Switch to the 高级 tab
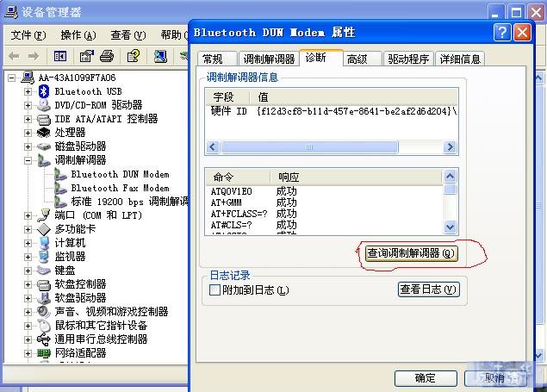The height and width of the screenshot is (392, 547). (362, 59)
